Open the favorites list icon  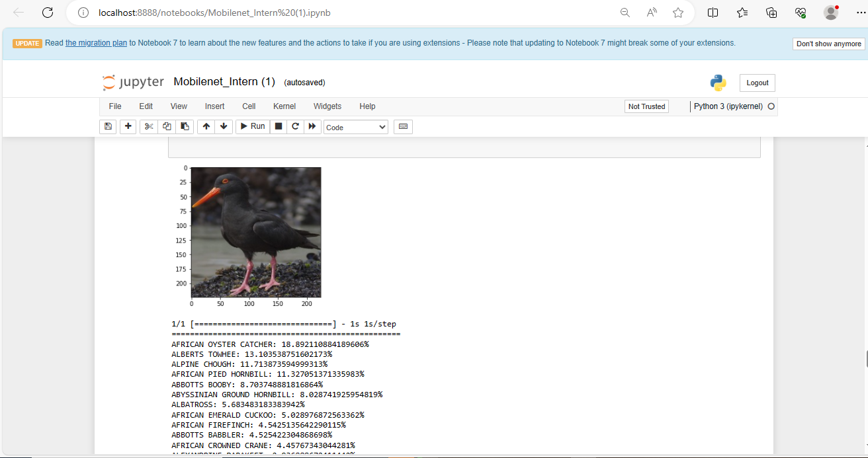(742, 13)
